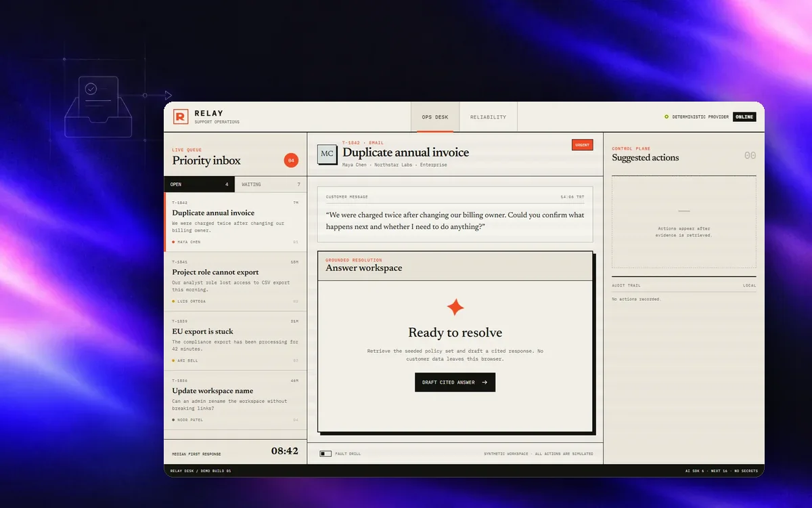This screenshot has width=812, height=508.
Task: Switch to the Ops Desk tab
Action: (435, 117)
